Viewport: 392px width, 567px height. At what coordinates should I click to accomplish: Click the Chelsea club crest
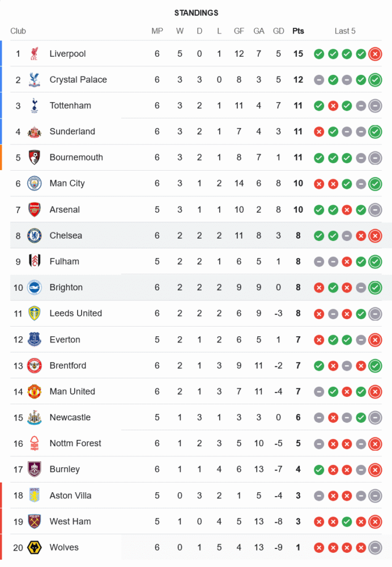point(35,235)
